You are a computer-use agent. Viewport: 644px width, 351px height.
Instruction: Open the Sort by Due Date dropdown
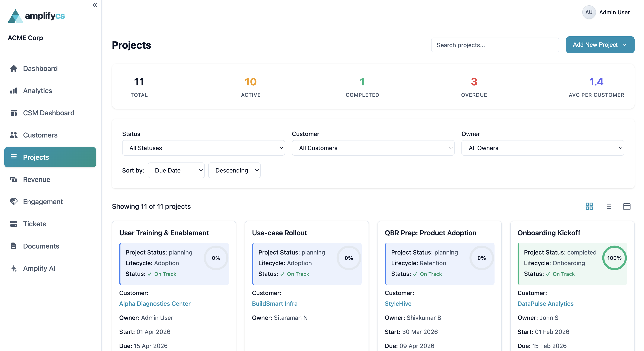[x=176, y=170]
